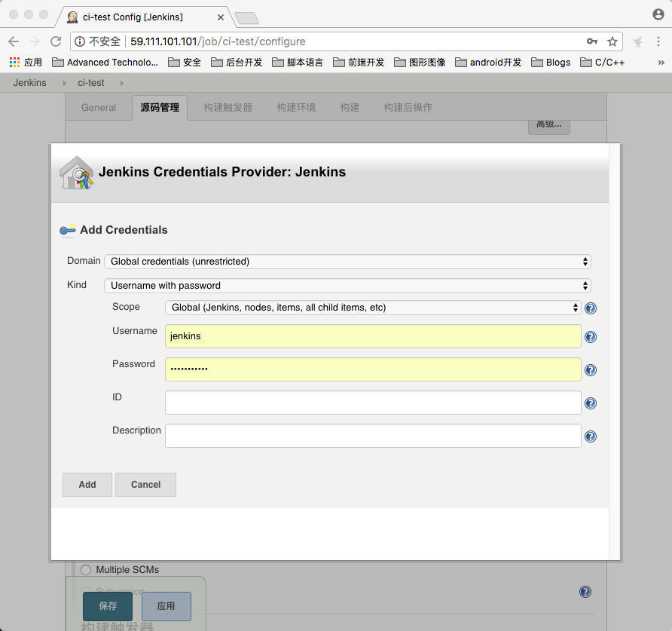The height and width of the screenshot is (631, 672).
Task: Open the 安全 bookmark folder
Action: [x=185, y=63]
